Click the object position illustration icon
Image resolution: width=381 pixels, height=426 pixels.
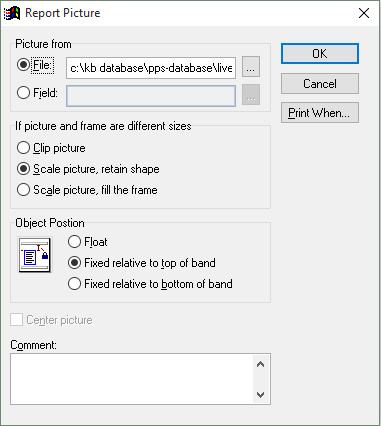coord(35,255)
